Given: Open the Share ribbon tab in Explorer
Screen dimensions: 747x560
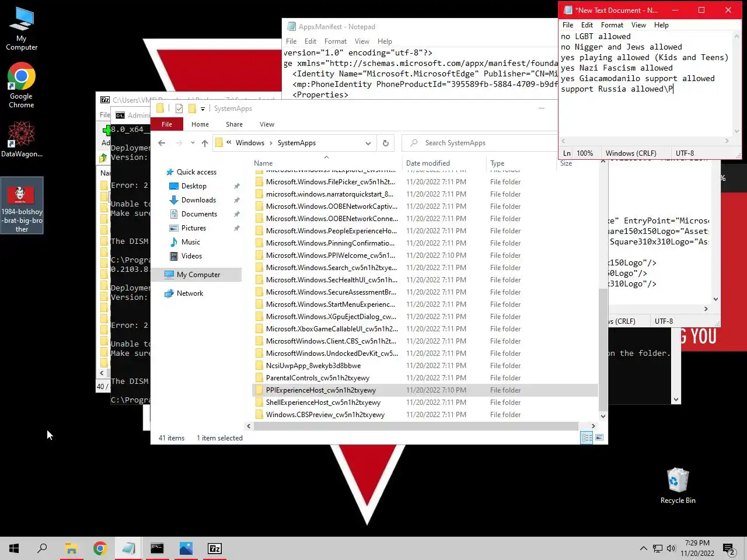Looking at the screenshot, I should click(234, 124).
